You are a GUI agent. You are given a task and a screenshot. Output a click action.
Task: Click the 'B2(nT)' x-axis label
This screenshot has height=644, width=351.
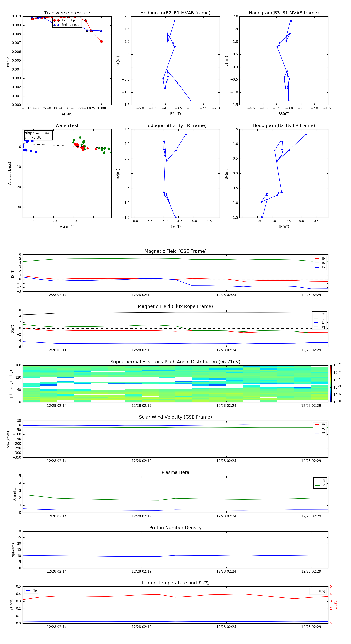[x=175, y=114]
